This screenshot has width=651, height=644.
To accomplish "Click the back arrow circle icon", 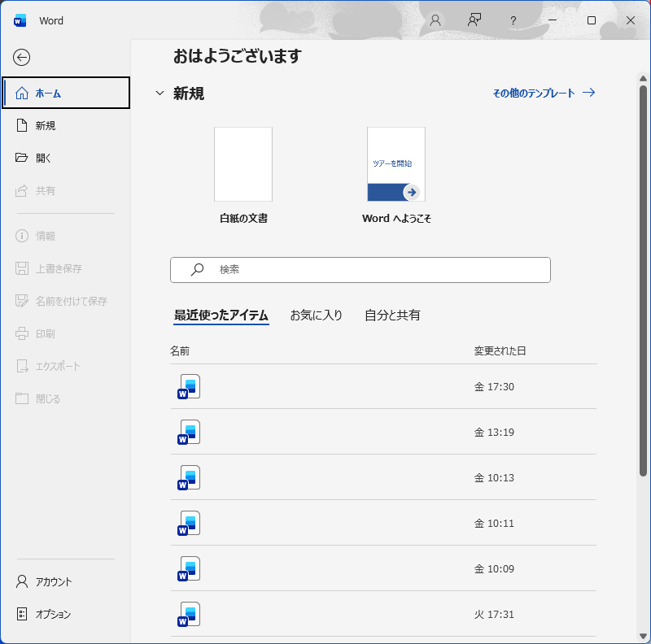I will click(21, 57).
